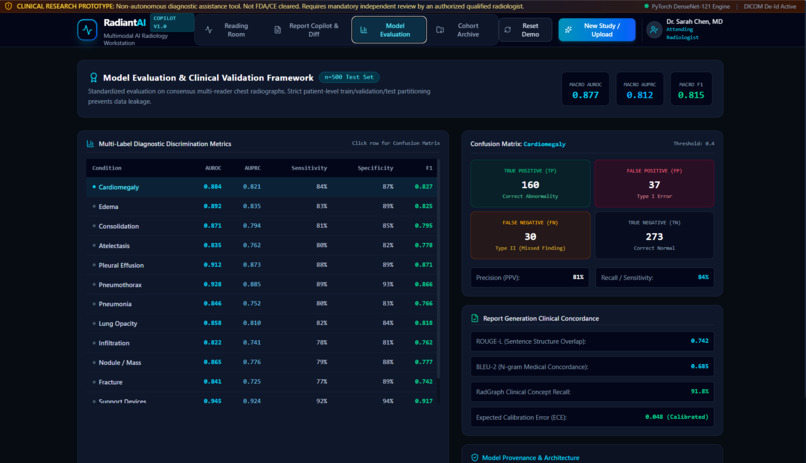Image resolution: width=806 pixels, height=463 pixels.
Task: Click the shield icon beside Model Provenance
Action: point(474,457)
